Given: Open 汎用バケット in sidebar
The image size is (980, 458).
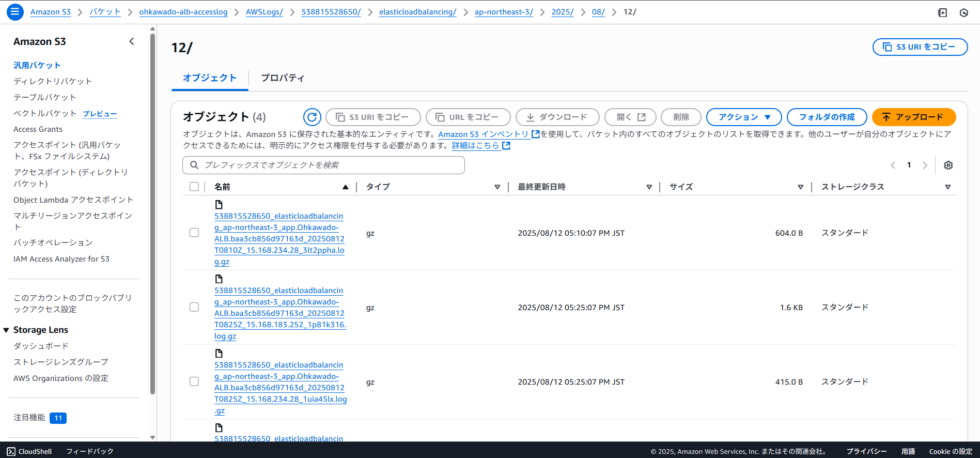Looking at the screenshot, I should pos(37,65).
